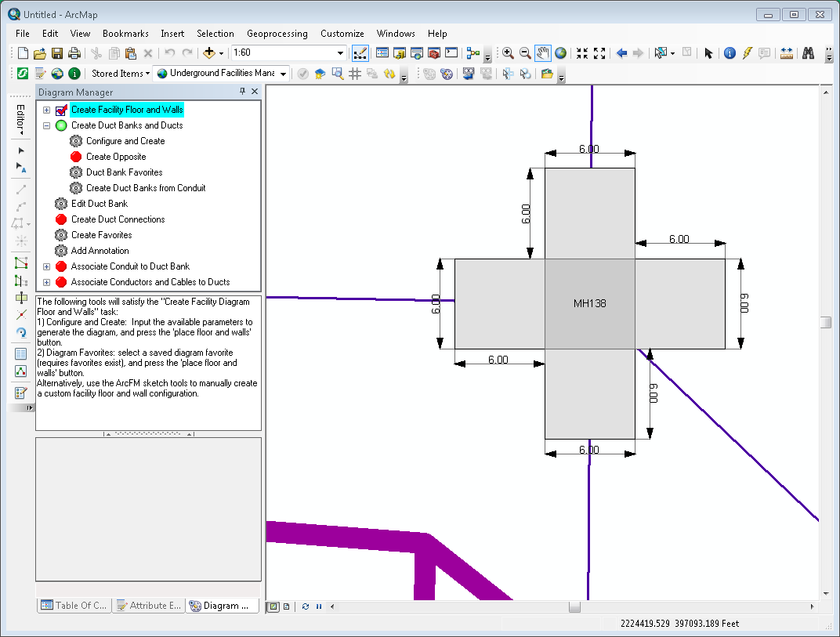Open the Editor menu dropdown
Viewport: 840px width, 637px height.
pos(21,119)
